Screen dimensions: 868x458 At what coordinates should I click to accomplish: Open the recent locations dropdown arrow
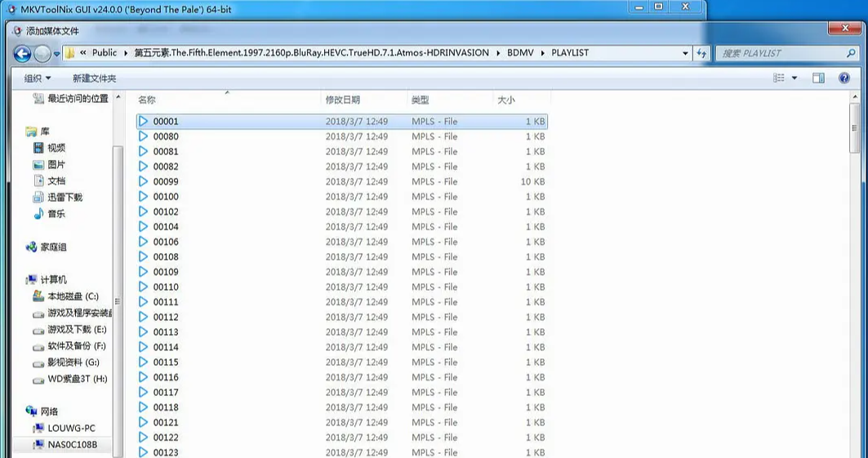pyautogui.click(x=56, y=54)
